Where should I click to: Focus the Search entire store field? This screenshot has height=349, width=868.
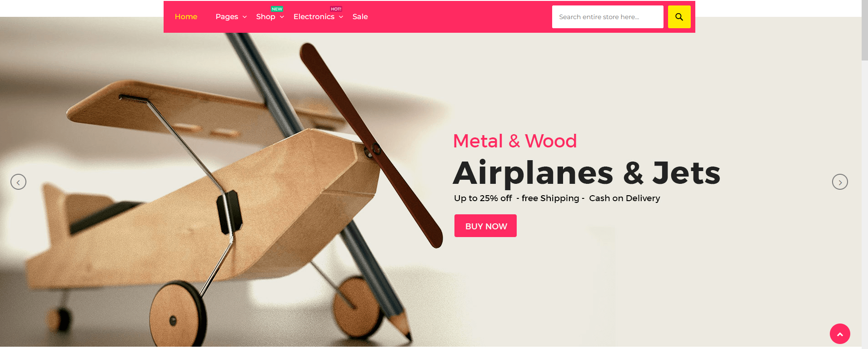tap(608, 17)
